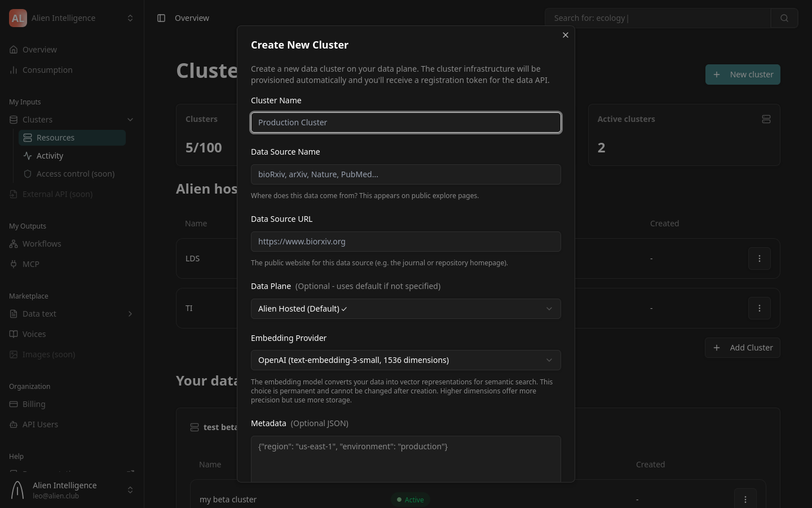Click the Workflows icon under My Outputs
812x508 pixels.
coord(14,244)
